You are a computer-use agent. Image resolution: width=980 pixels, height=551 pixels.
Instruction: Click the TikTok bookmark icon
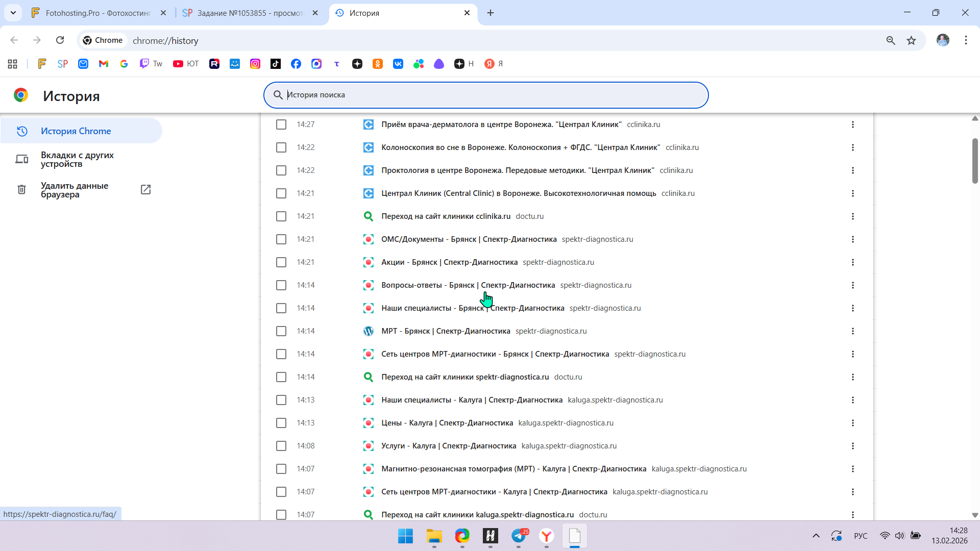click(276, 64)
